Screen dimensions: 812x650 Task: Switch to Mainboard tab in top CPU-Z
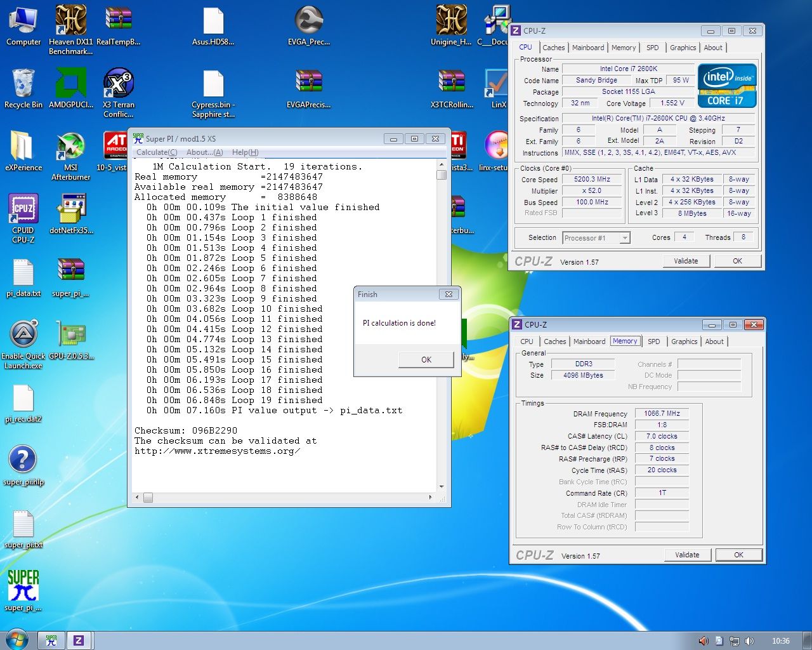[x=588, y=48]
